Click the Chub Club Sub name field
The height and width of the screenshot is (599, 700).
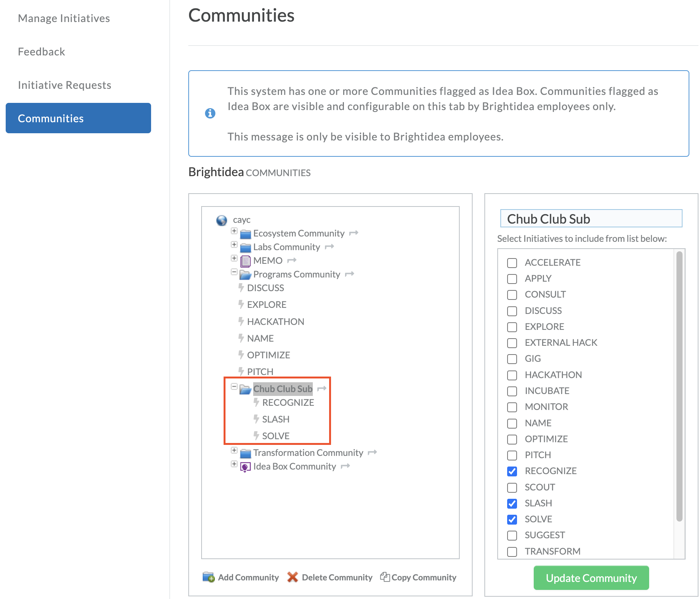(591, 219)
